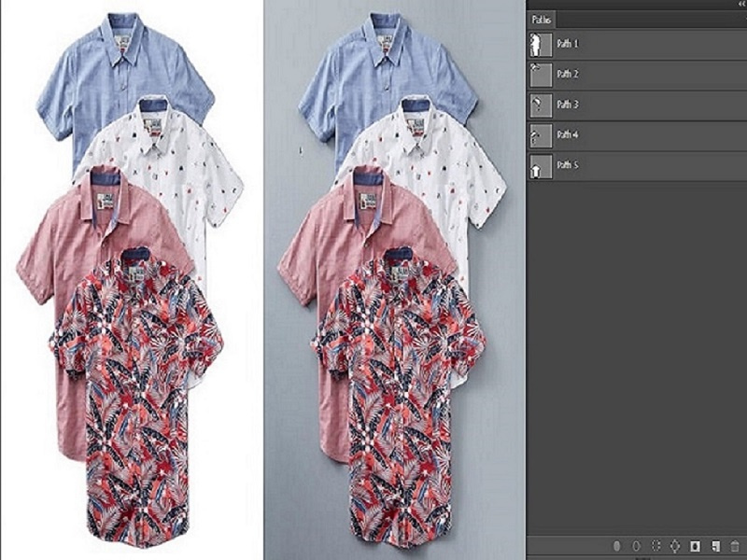The image size is (747, 560).
Task: Fill path with foreground color icon
Action: [616, 545]
